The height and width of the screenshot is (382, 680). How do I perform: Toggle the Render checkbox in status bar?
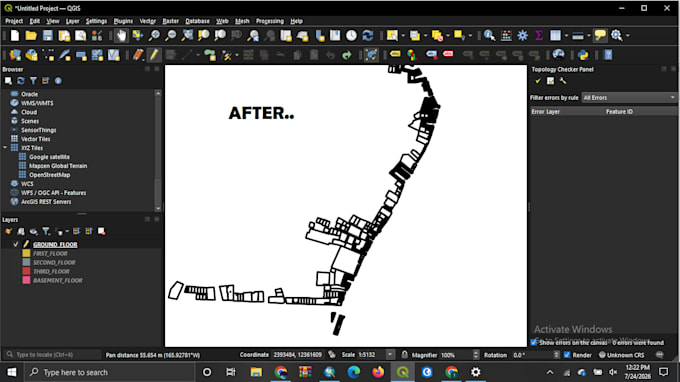click(567, 355)
